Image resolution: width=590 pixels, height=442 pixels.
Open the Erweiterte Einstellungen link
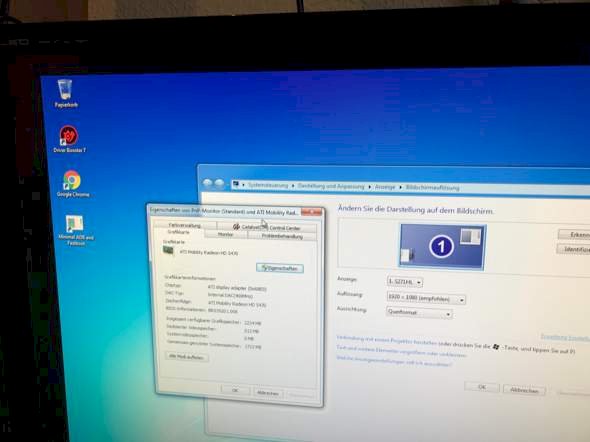(x=565, y=337)
